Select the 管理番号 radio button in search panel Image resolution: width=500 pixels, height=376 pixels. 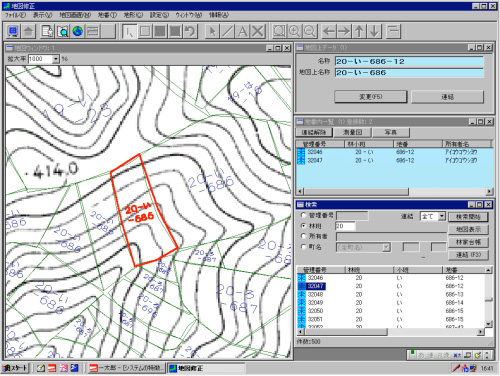[x=303, y=215]
